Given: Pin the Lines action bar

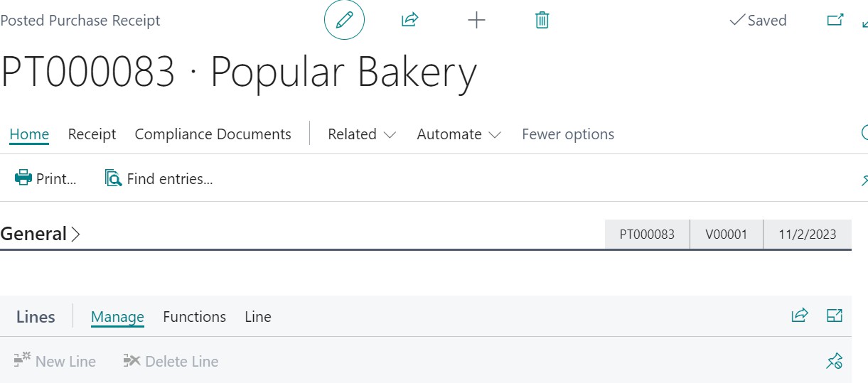Looking at the screenshot, I should coord(835,361).
